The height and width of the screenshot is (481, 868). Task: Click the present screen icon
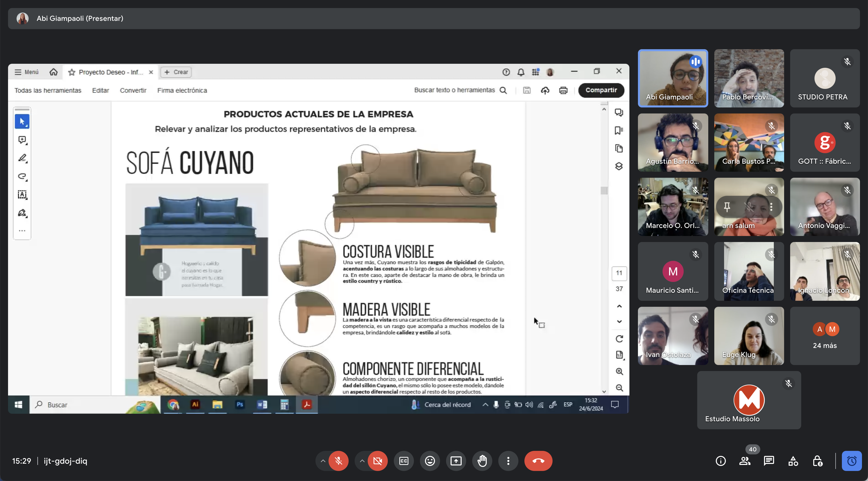click(x=456, y=461)
